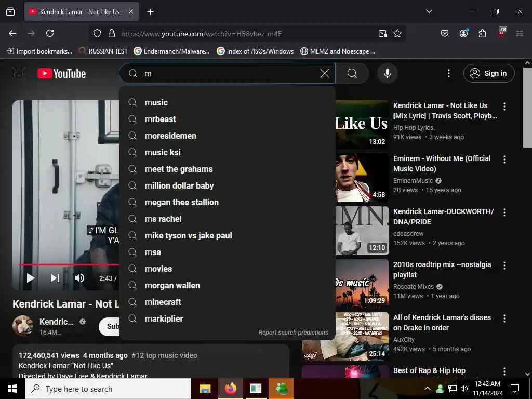Click Report search predictions link

click(293, 332)
